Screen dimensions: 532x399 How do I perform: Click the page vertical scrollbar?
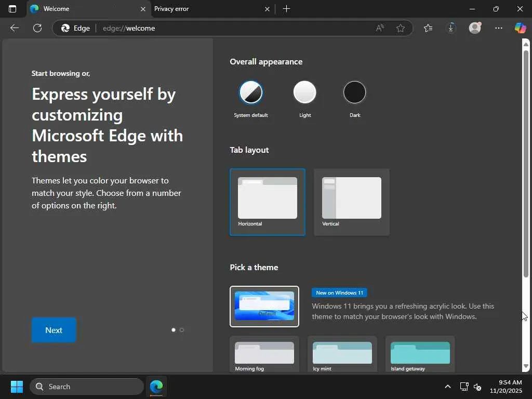pyautogui.click(x=526, y=164)
